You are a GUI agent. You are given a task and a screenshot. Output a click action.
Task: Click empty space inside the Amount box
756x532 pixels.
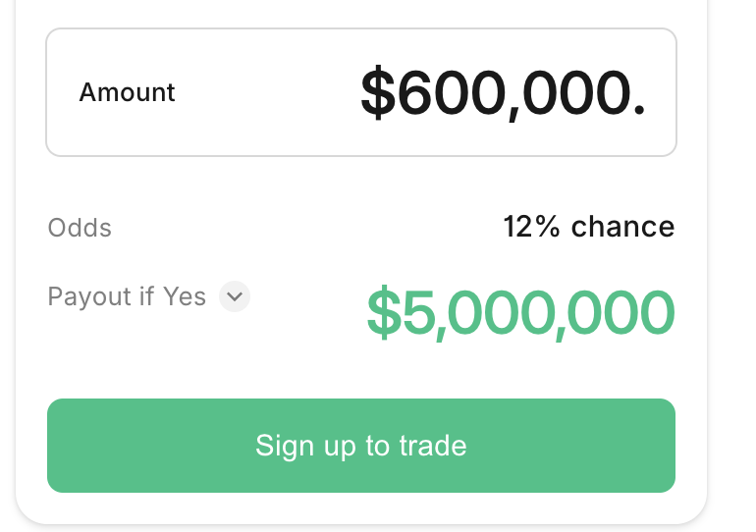pos(265,92)
